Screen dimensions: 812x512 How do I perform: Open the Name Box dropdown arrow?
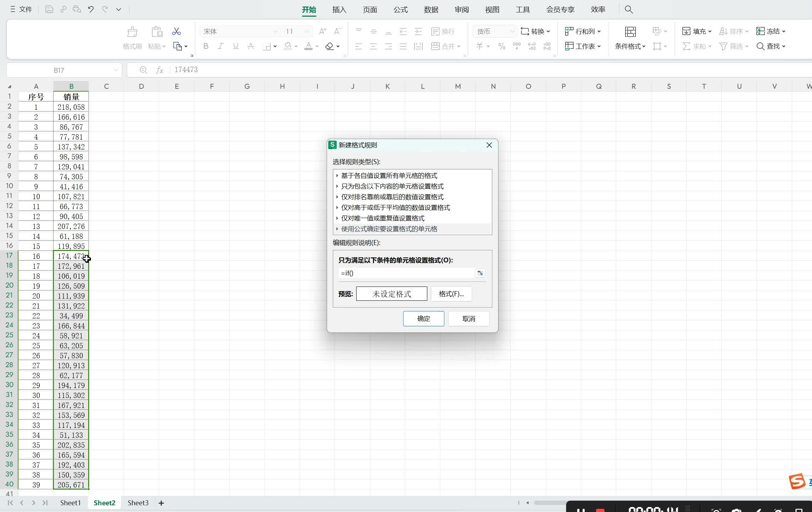pos(115,70)
